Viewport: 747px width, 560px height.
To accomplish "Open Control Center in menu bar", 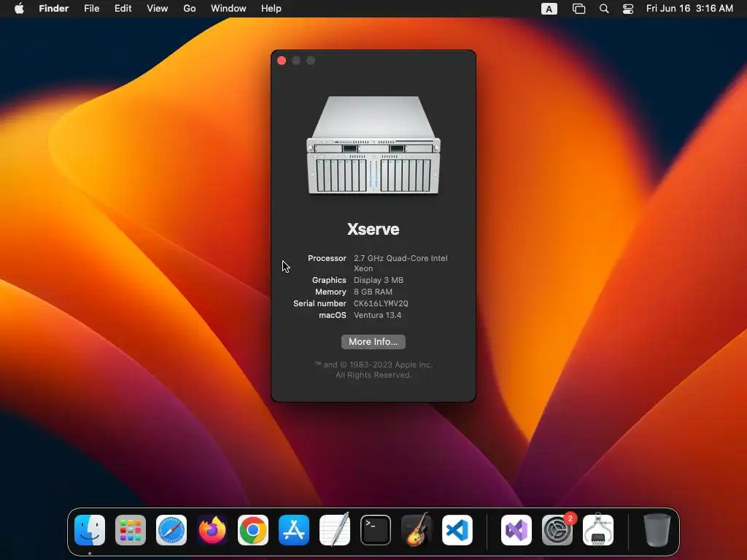I will click(628, 9).
